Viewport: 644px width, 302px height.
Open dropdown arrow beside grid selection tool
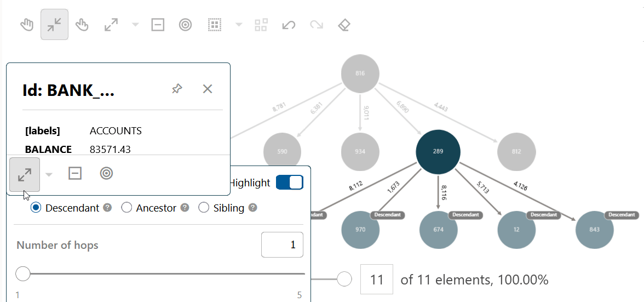(x=239, y=25)
